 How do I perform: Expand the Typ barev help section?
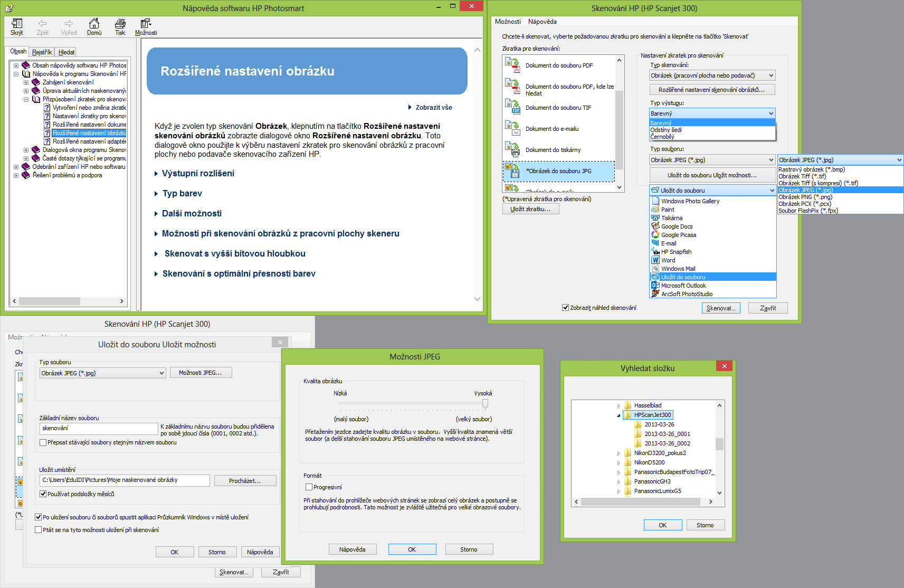pyautogui.click(x=178, y=193)
